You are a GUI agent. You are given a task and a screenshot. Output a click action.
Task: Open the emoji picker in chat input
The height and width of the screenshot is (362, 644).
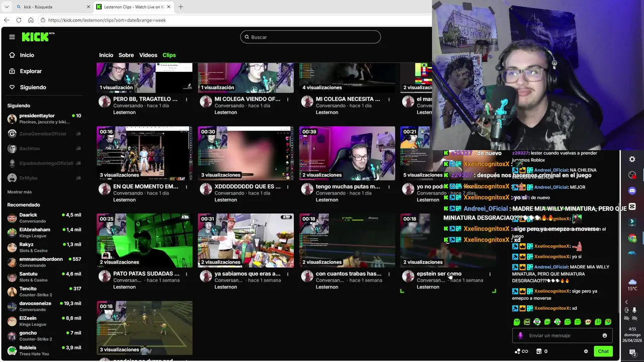coord(605,335)
